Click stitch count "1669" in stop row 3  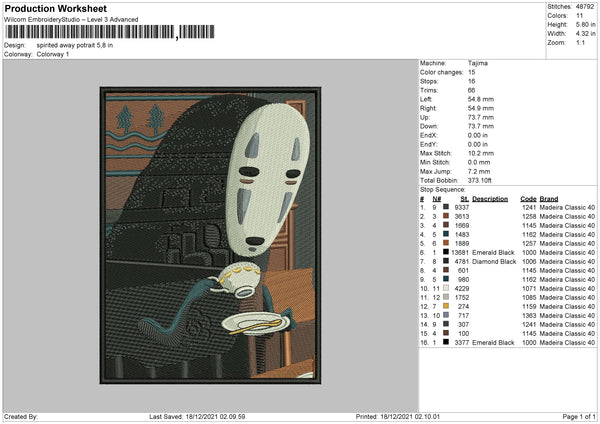click(x=461, y=225)
